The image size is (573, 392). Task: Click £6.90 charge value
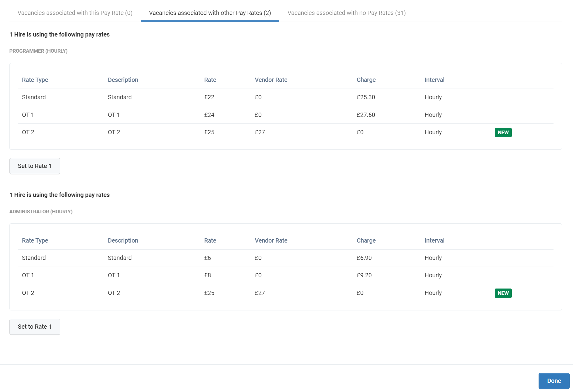(364, 258)
